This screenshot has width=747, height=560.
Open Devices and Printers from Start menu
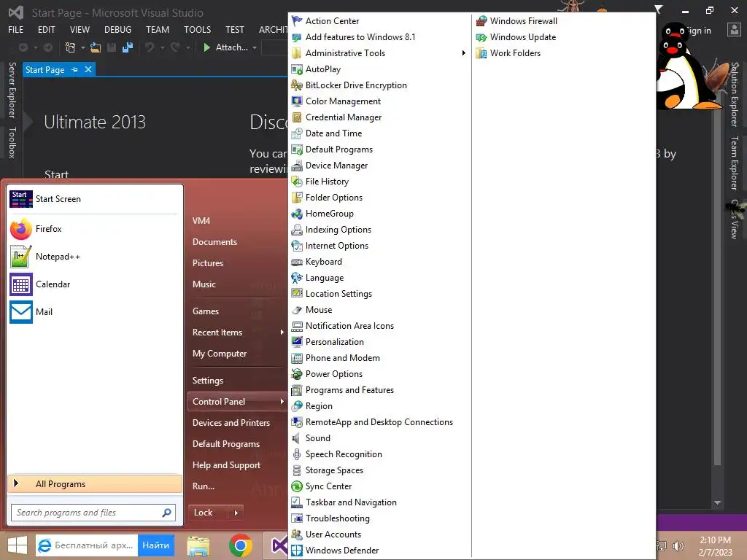[x=231, y=422]
